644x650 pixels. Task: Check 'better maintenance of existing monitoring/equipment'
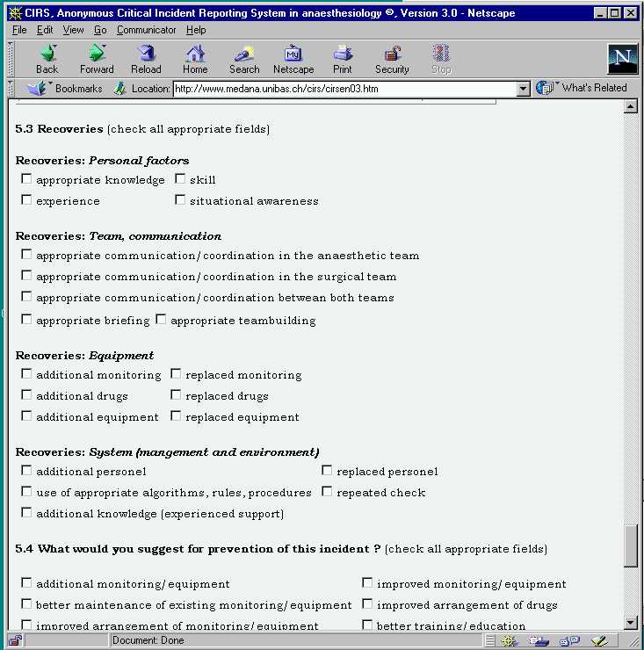[26, 604]
